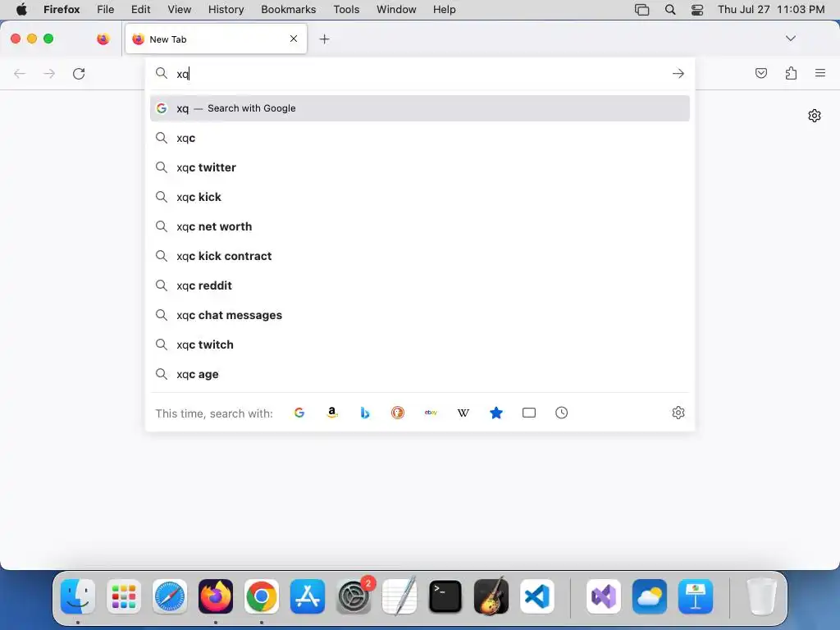Open the File menu
Viewport: 840px width, 630px height.
[x=105, y=10]
